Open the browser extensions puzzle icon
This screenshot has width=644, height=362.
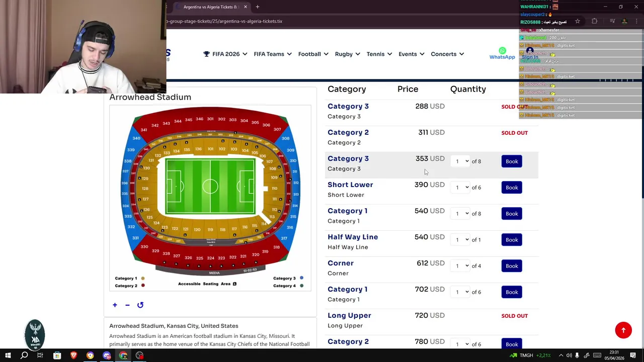(594, 21)
